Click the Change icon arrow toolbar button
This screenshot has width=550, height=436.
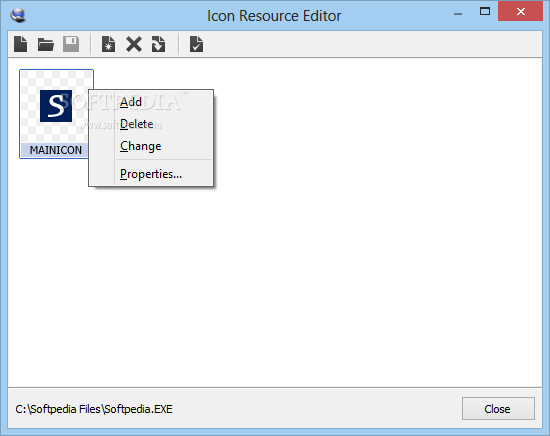[x=159, y=44]
